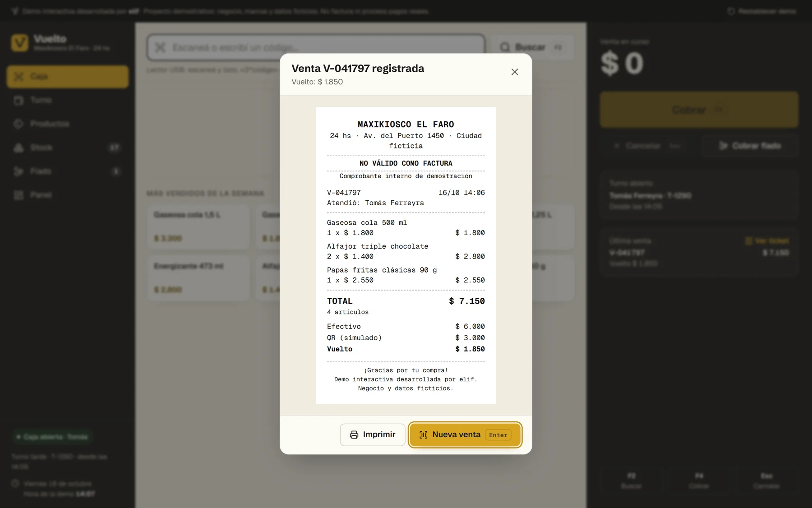Click the Productos sidebar icon
The width and height of the screenshot is (812, 508).
click(x=18, y=124)
